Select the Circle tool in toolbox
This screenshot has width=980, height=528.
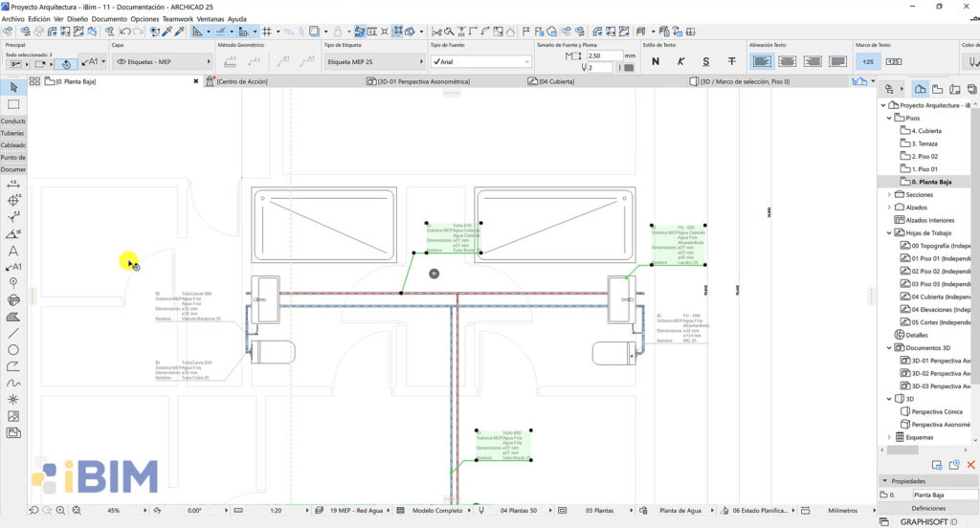13,350
